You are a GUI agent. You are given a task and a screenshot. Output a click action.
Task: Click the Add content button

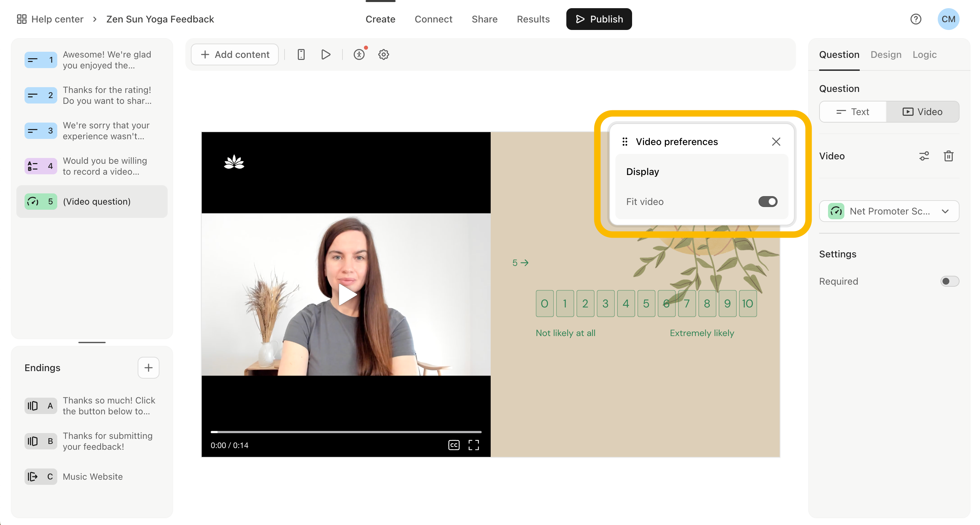click(235, 54)
